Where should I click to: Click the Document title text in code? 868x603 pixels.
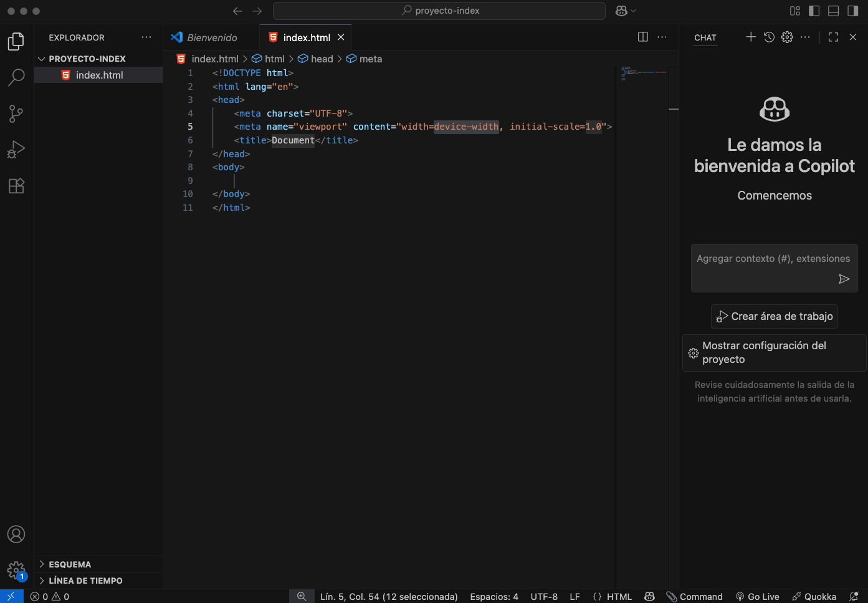click(x=293, y=140)
